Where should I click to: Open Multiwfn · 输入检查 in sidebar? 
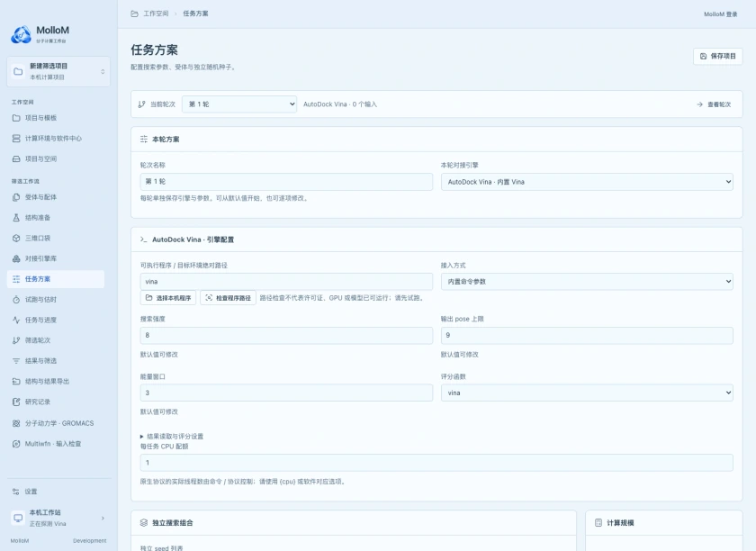coord(56,443)
